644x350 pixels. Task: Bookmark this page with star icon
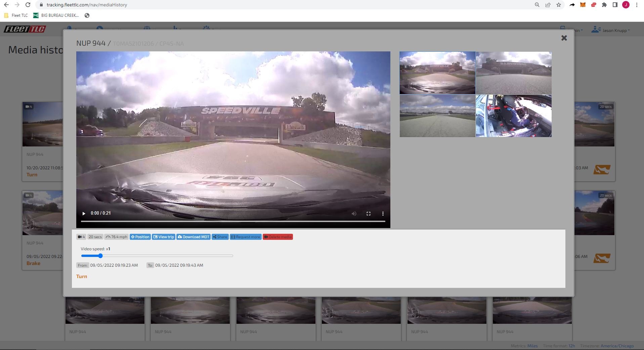coord(559,5)
